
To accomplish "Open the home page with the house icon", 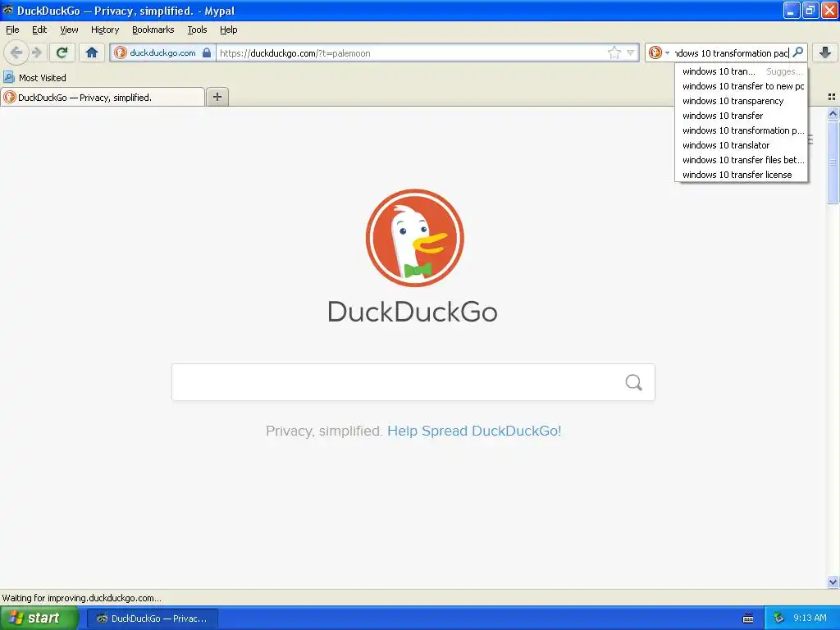I will [x=92, y=52].
